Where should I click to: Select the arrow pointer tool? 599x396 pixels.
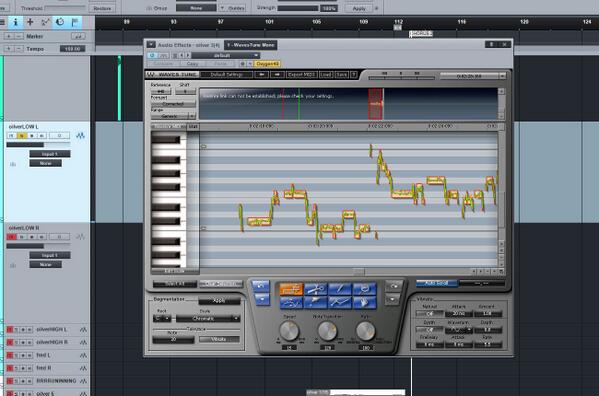[x=316, y=302]
